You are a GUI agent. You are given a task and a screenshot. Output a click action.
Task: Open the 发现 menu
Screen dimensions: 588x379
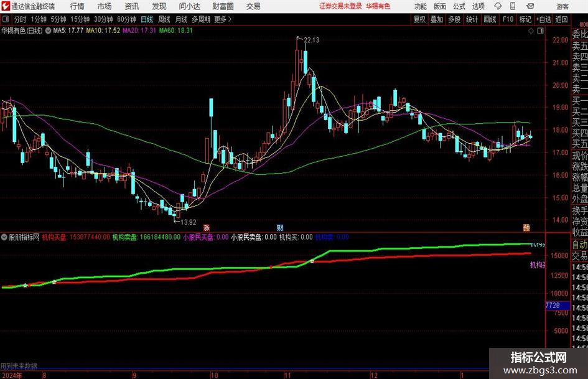pos(159,6)
